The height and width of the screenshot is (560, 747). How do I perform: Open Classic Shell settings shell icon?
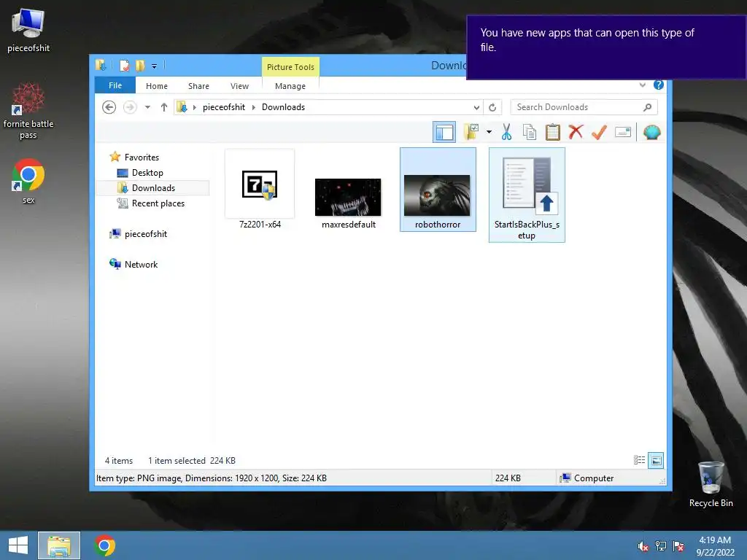click(x=651, y=132)
